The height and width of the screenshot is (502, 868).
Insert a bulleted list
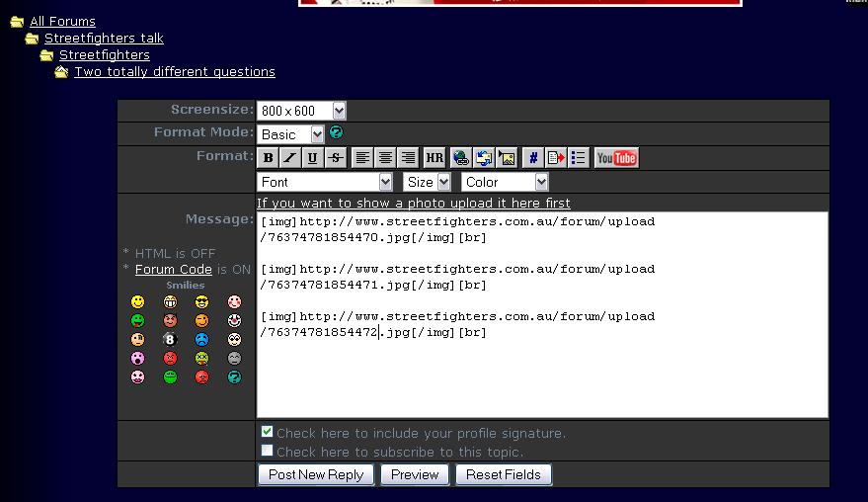(x=579, y=158)
